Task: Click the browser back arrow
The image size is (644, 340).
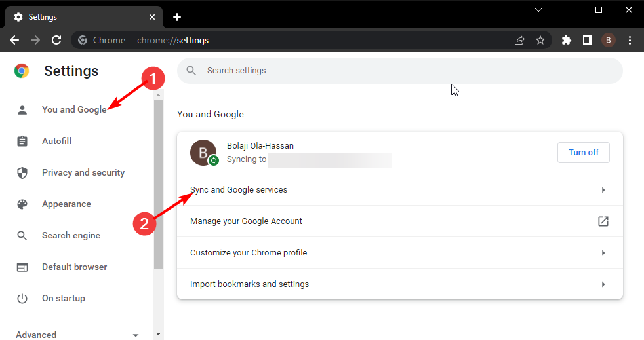Action: [x=14, y=40]
